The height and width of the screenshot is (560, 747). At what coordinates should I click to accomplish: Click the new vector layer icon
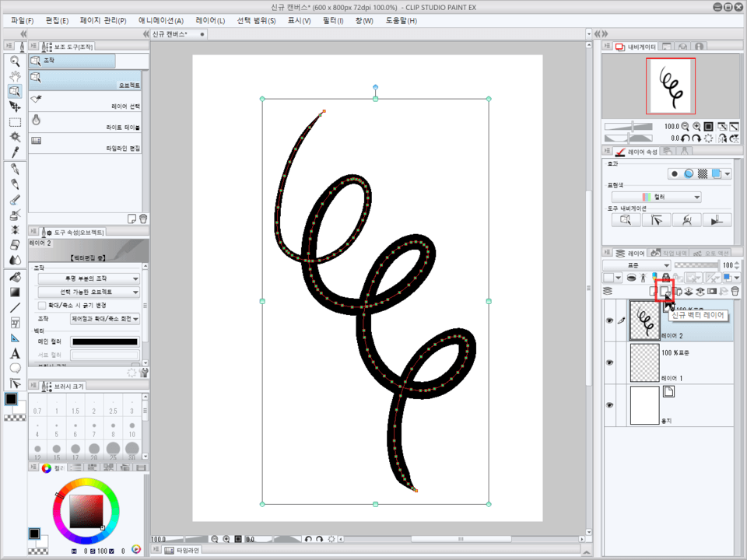(665, 291)
